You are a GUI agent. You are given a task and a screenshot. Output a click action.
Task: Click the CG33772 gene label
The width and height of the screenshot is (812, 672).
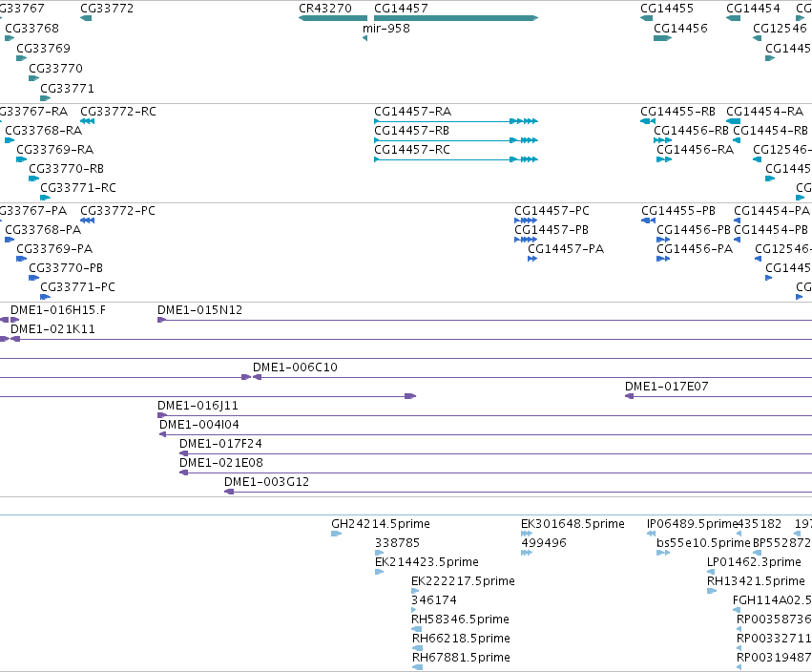[107, 9]
